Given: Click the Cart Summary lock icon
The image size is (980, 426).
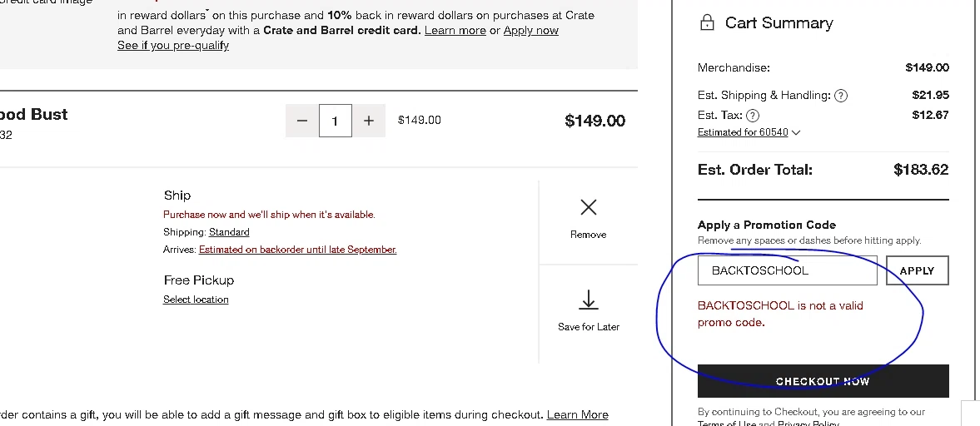Looking at the screenshot, I should click(x=707, y=22).
